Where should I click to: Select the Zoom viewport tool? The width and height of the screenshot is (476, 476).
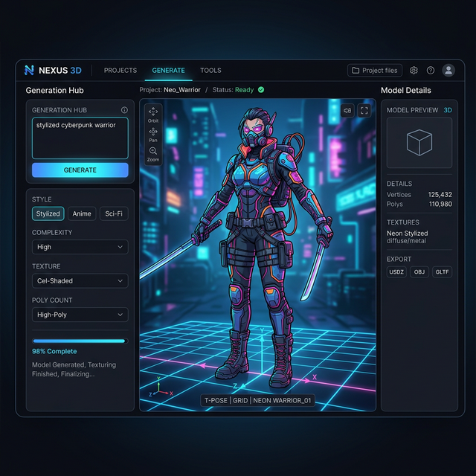(x=153, y=155)
